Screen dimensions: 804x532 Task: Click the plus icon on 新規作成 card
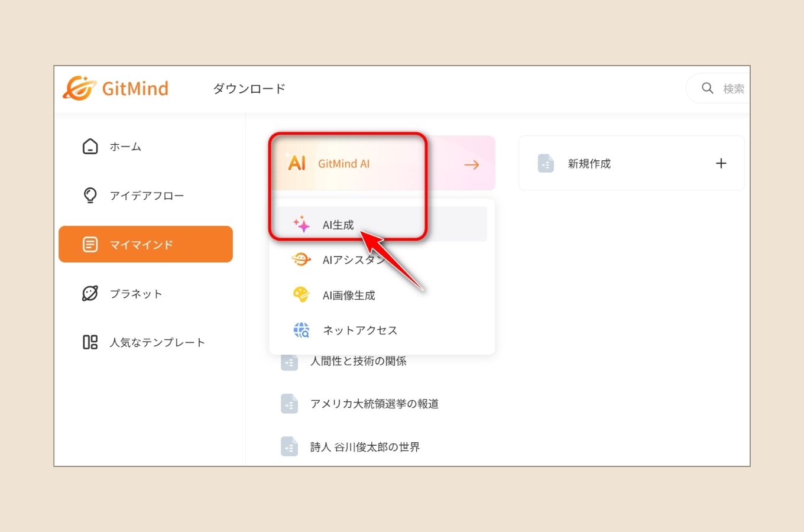721,163
